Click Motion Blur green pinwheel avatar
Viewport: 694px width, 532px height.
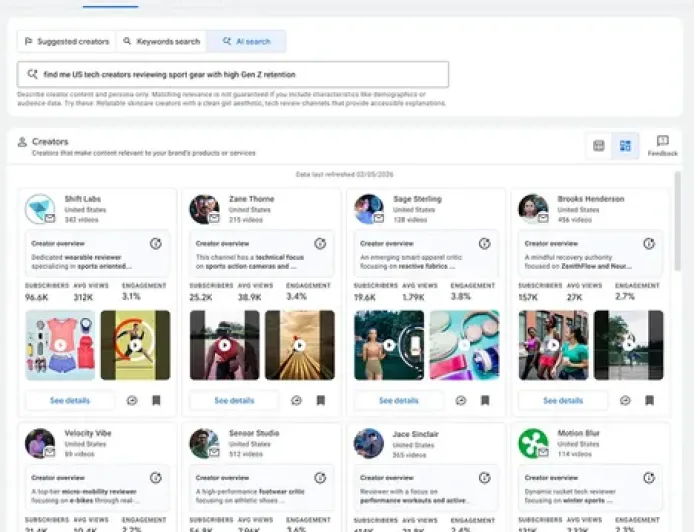coord(533,443)
